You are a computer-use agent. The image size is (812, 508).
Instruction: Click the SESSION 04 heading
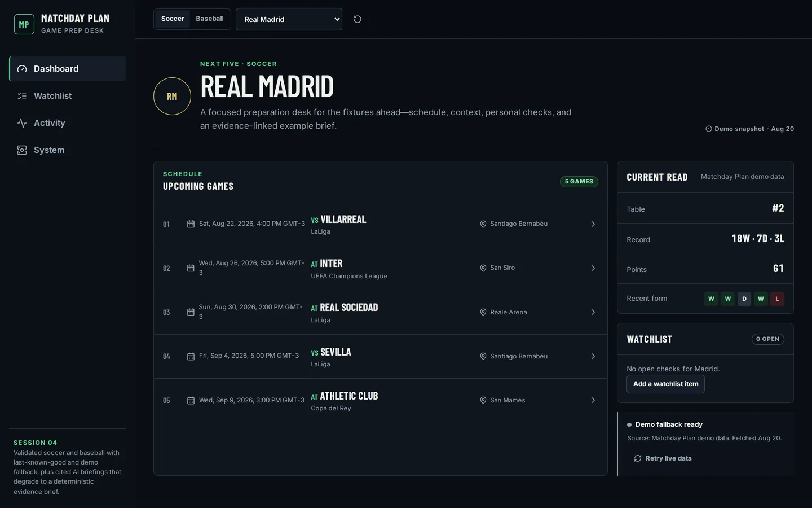(x=36, y=443)
